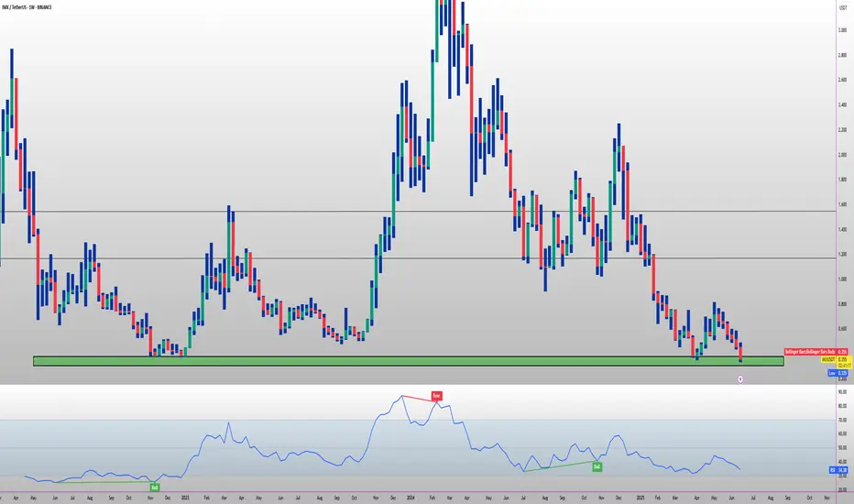This screenshot has width=854, height=504.
Task: Click the 90.00 RSI axis label
Action: [843, 392]
